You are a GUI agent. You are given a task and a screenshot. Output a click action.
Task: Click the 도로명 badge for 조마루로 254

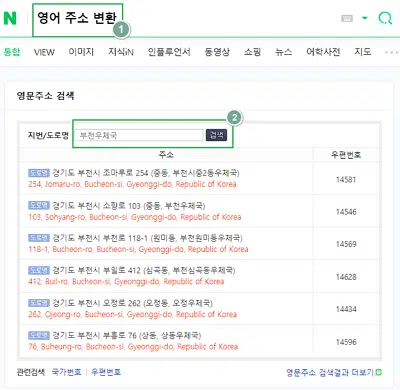[x=39, y=173]
